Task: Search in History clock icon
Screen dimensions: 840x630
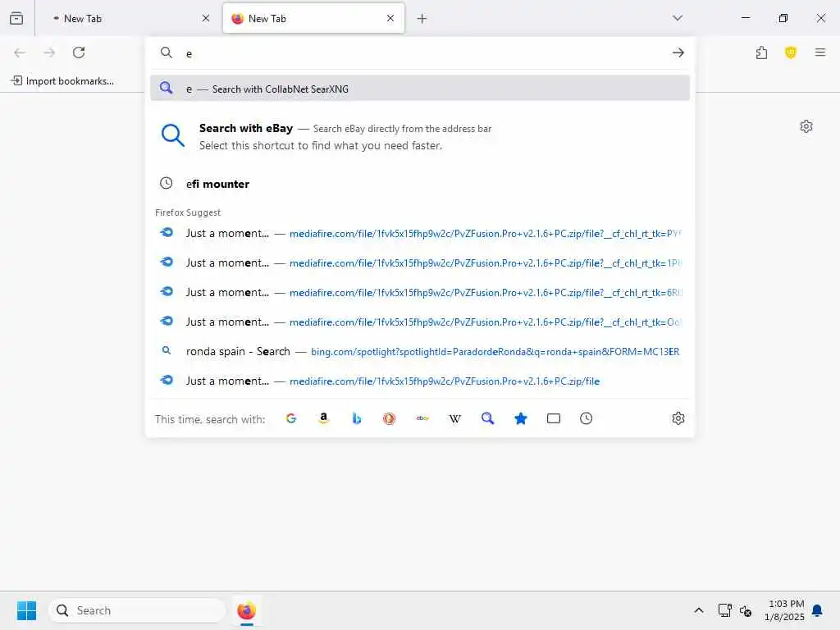Action: (x=586, y=418)
